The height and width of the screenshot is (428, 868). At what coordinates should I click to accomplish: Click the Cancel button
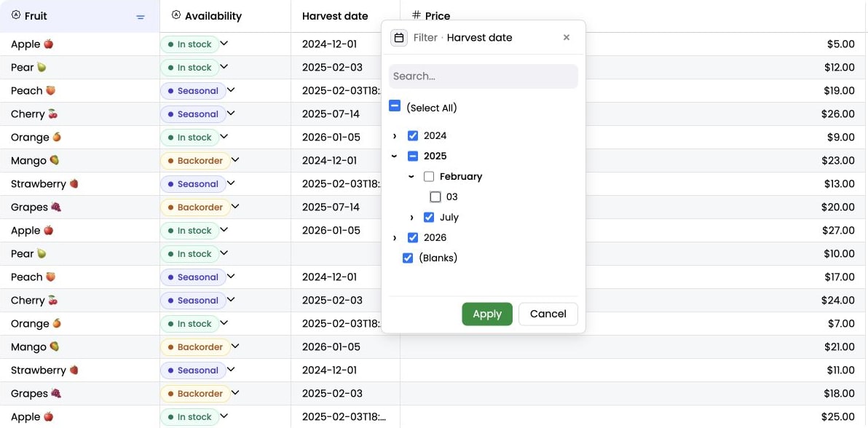point(548,314)
